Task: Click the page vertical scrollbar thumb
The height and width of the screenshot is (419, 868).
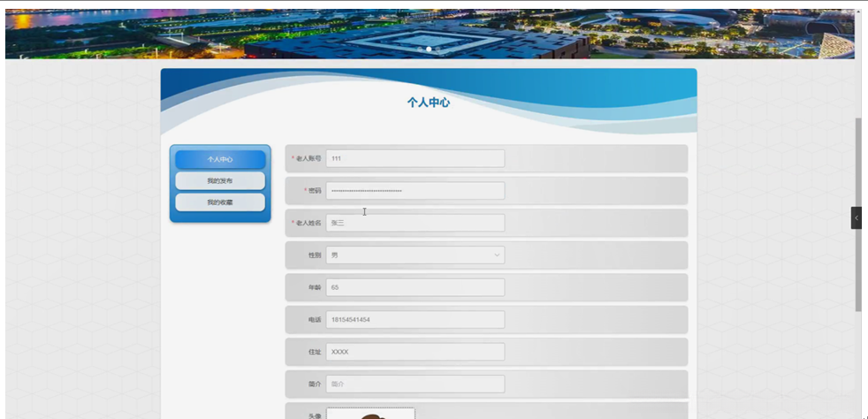Action: point(858,214)
